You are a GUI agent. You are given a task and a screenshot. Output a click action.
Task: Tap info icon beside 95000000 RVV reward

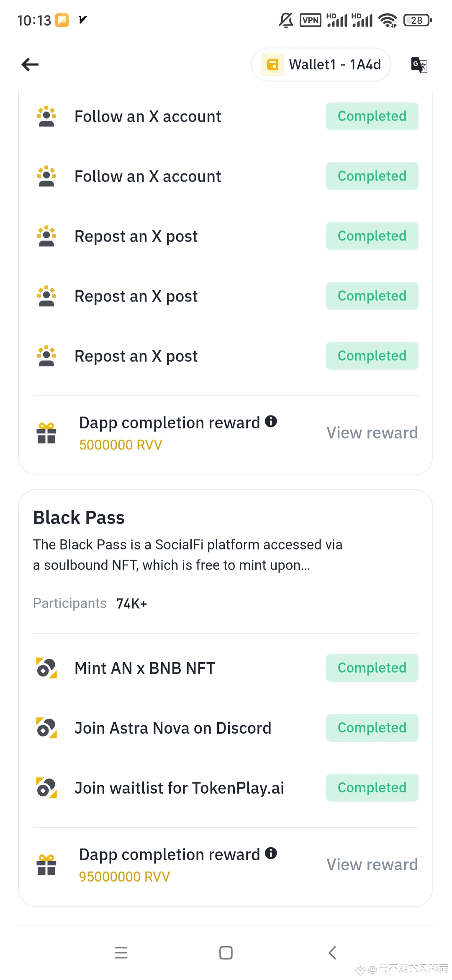coord(271,853)
